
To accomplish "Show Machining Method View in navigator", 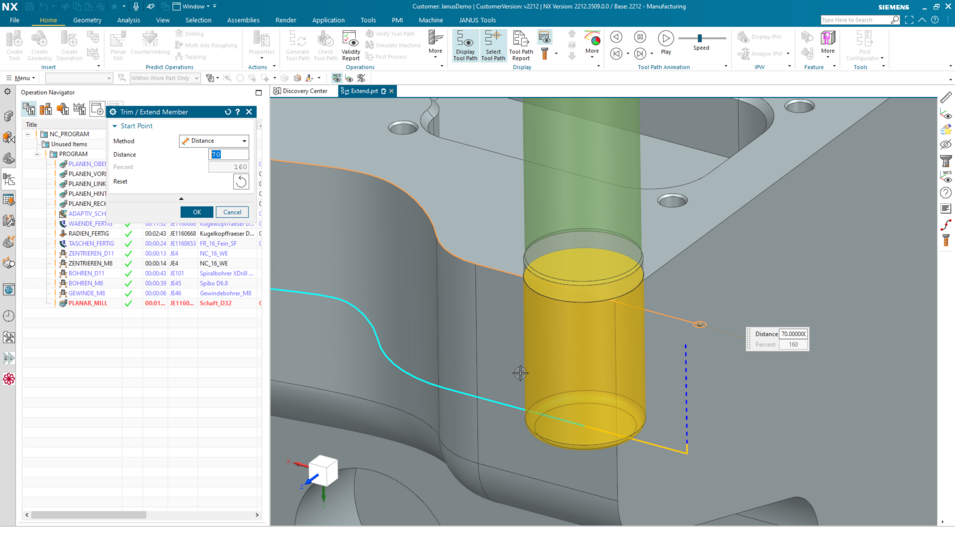I will tap(80, 108).
